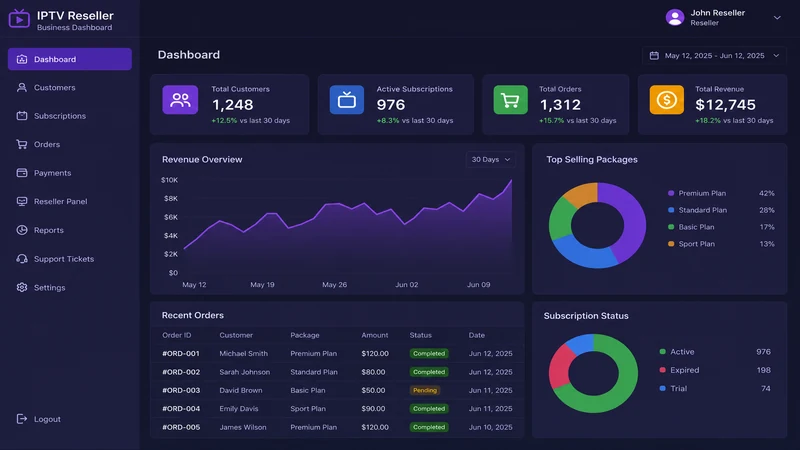Click the Order ID column header
This screenshot has width=800, height=450.
tap(177, 335)
